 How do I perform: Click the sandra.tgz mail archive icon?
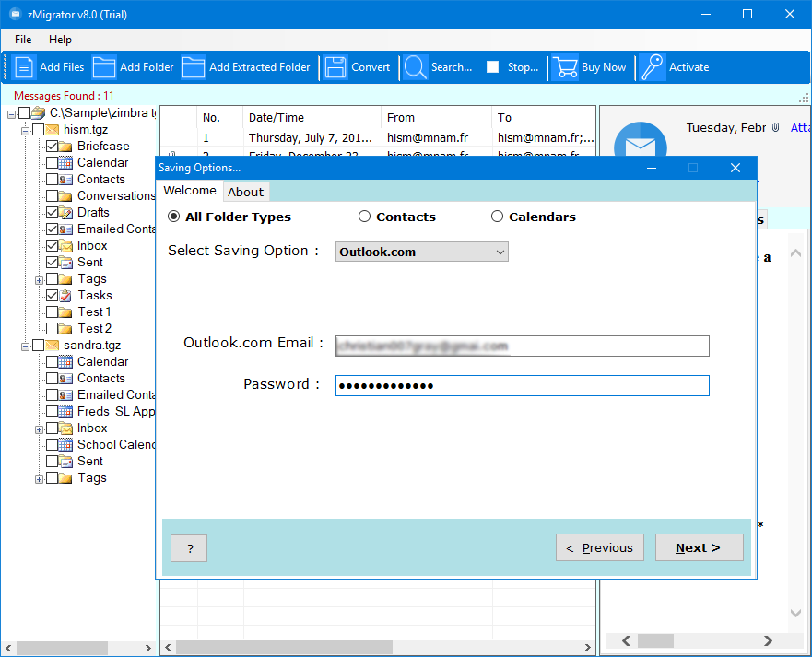point(52,345)
